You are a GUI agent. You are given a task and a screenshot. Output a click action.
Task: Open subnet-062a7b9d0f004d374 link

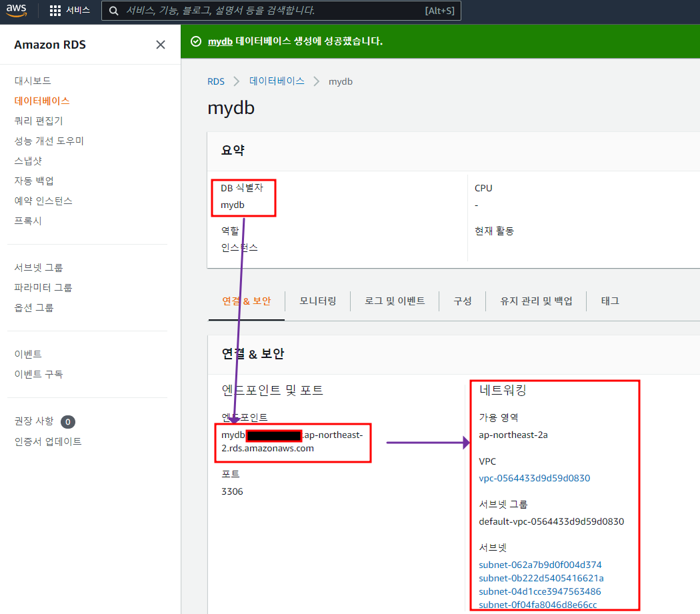[x=540, y=565]
